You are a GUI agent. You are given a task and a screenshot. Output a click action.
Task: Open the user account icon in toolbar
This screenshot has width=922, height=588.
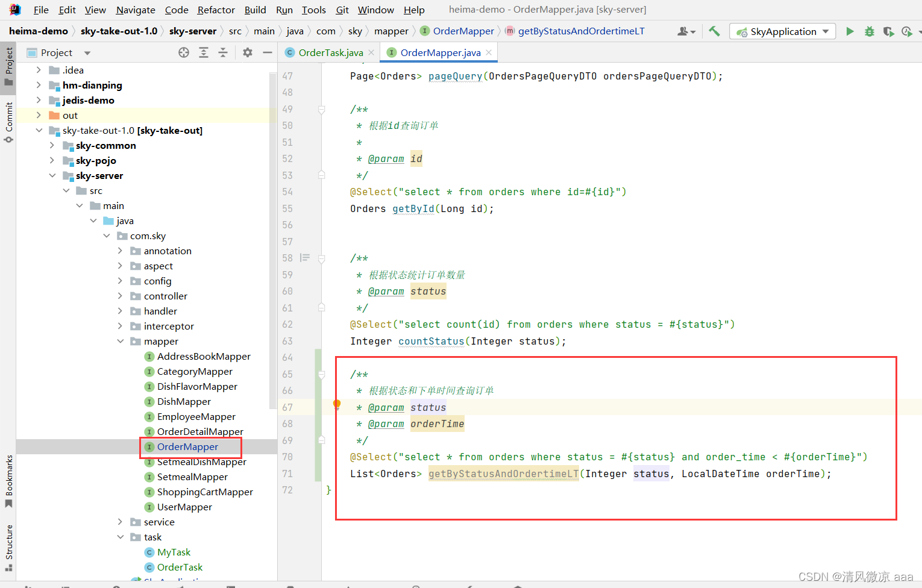[x=686, y=31]
